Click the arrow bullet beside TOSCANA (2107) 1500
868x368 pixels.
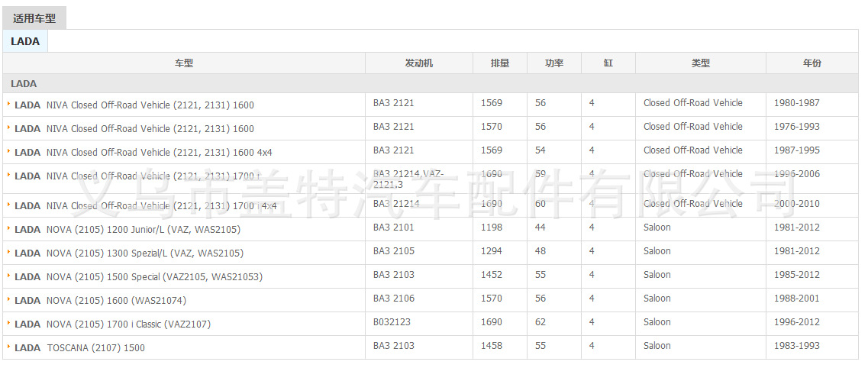click(9, 347)
